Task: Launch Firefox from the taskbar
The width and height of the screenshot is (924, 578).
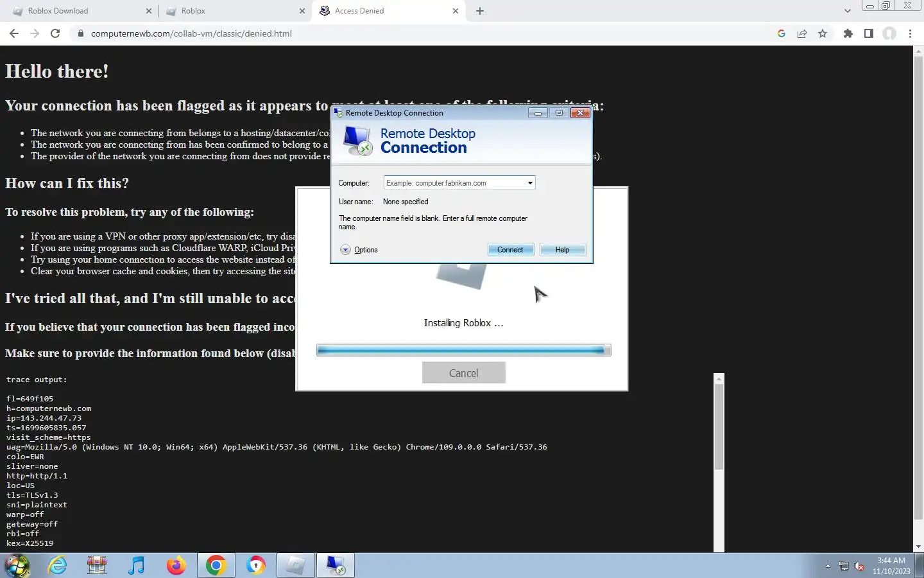Action: tap(176, 565)
